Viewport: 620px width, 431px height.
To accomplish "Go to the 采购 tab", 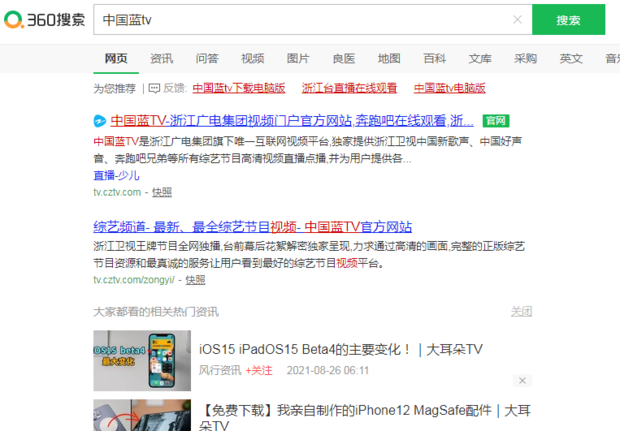I will pos(525,59).
